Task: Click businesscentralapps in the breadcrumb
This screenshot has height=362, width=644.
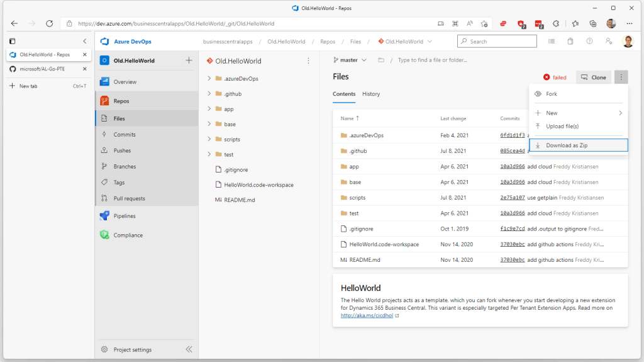Action: [228, 42]
